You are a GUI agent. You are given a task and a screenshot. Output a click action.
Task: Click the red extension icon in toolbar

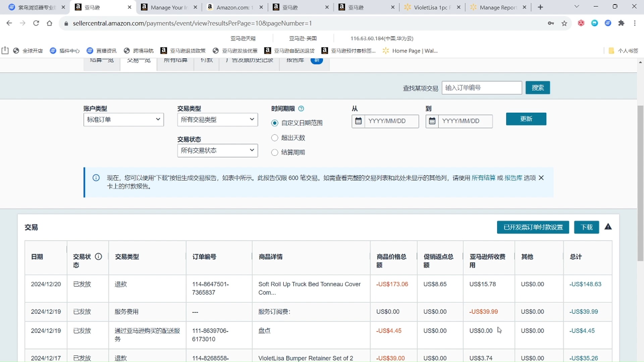coord(581,23)
